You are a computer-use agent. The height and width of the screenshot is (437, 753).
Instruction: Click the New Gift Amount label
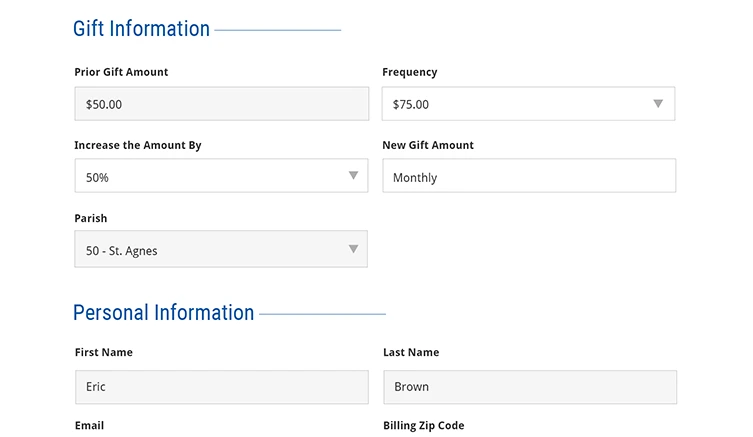click(428, 145)
